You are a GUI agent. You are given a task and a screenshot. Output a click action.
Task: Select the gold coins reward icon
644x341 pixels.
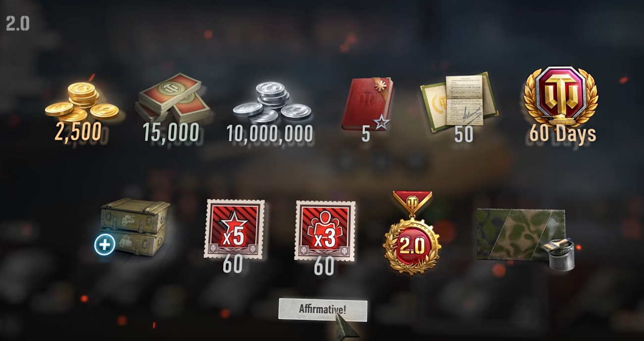click(x=82, y=102)
